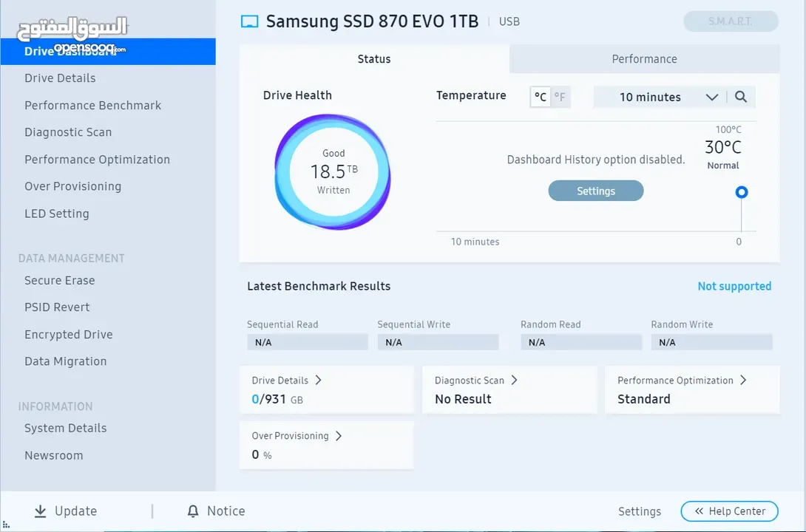806x532 pixels.
Task: Click the 30°C temperature reading
Action: pos(722,147)
